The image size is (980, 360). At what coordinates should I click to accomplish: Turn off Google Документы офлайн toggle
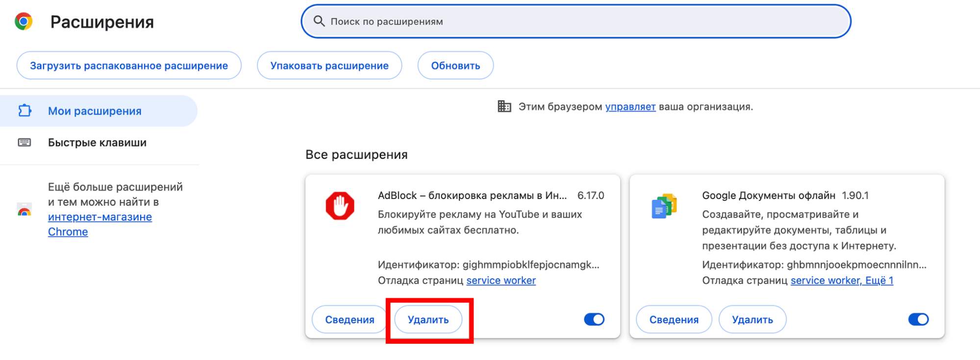point(918,319)
